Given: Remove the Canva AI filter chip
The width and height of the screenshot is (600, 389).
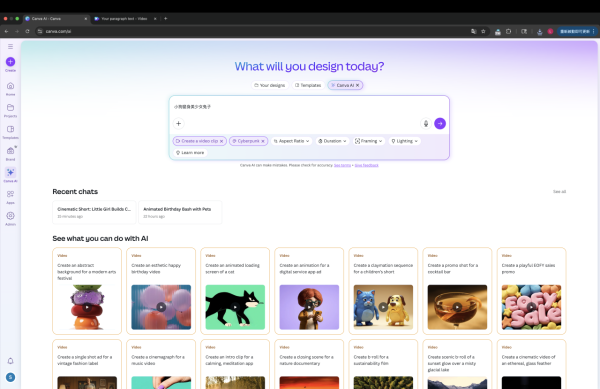Looking at the screenshot, I should pos(357,85).
